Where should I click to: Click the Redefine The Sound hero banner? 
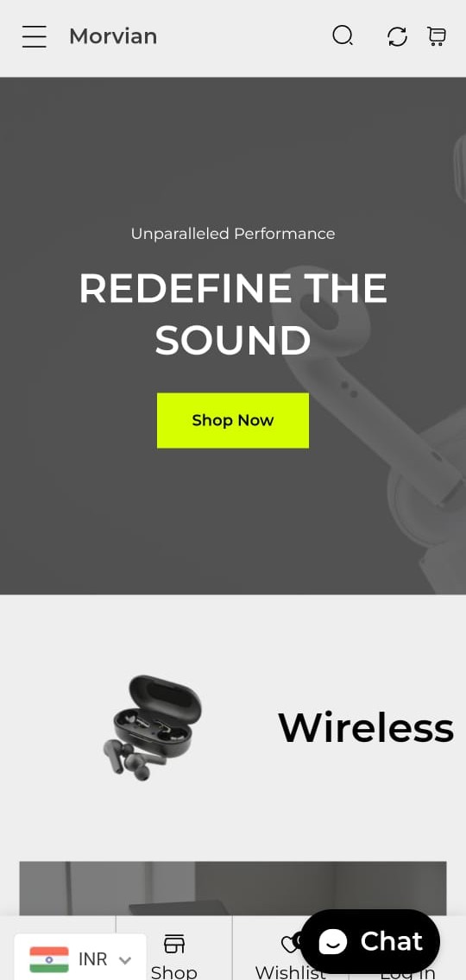tap(233, 336)
